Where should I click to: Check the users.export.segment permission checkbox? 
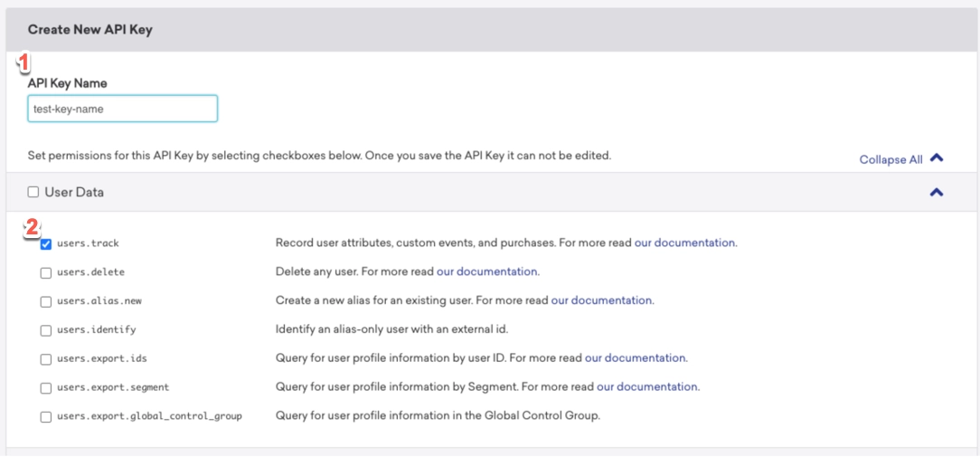pyautogui.click(x=45, y=388)
